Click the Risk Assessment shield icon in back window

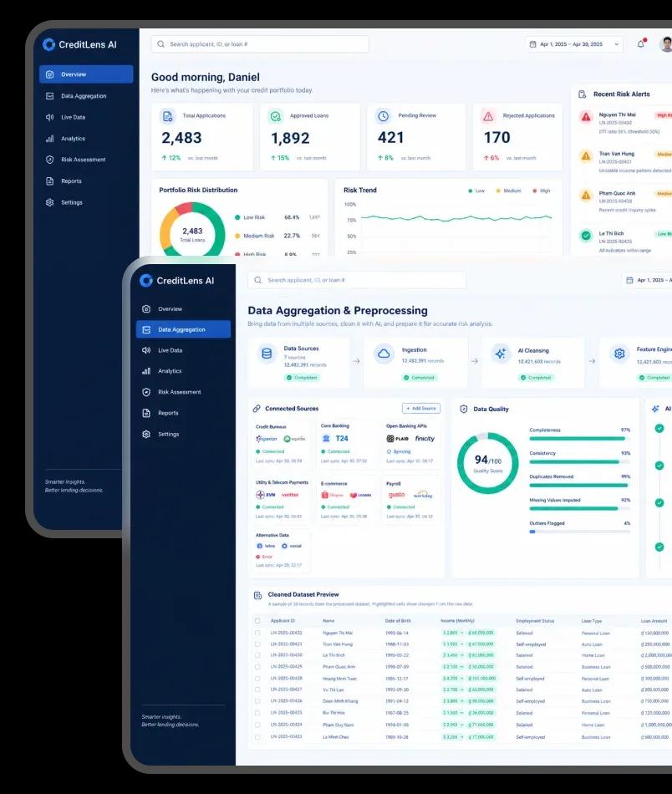pyautogui.click(x=49, y=160)
